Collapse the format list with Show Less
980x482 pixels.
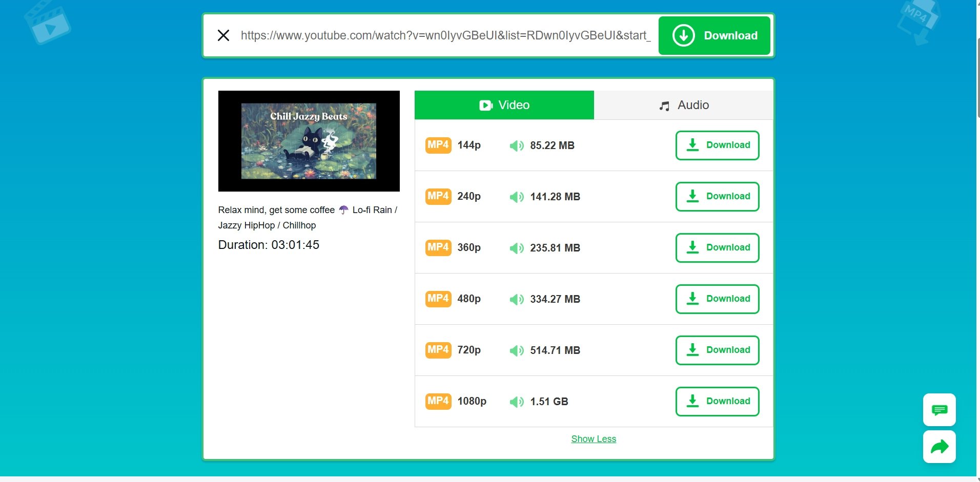pos(593,439)
